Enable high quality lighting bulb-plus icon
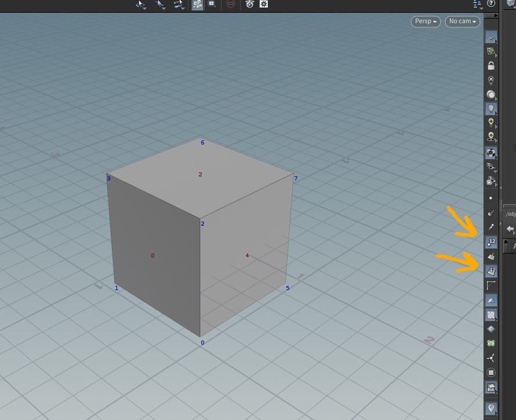 point(491,122)
